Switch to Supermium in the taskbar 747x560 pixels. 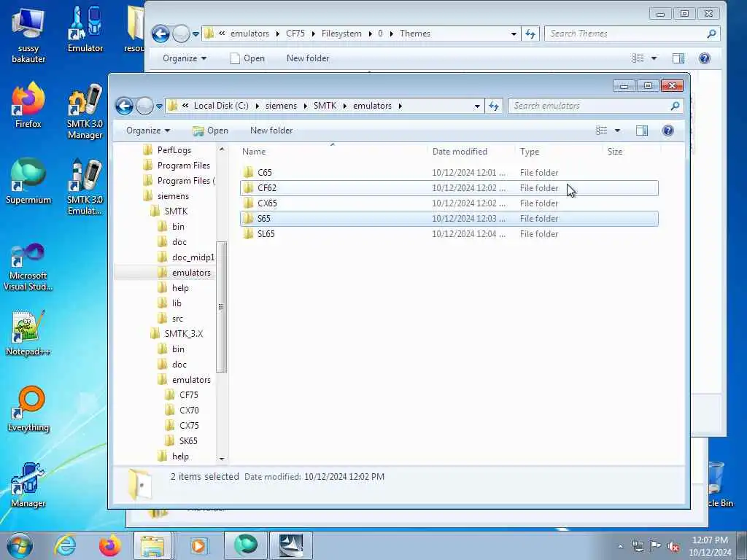coord(245,545)
